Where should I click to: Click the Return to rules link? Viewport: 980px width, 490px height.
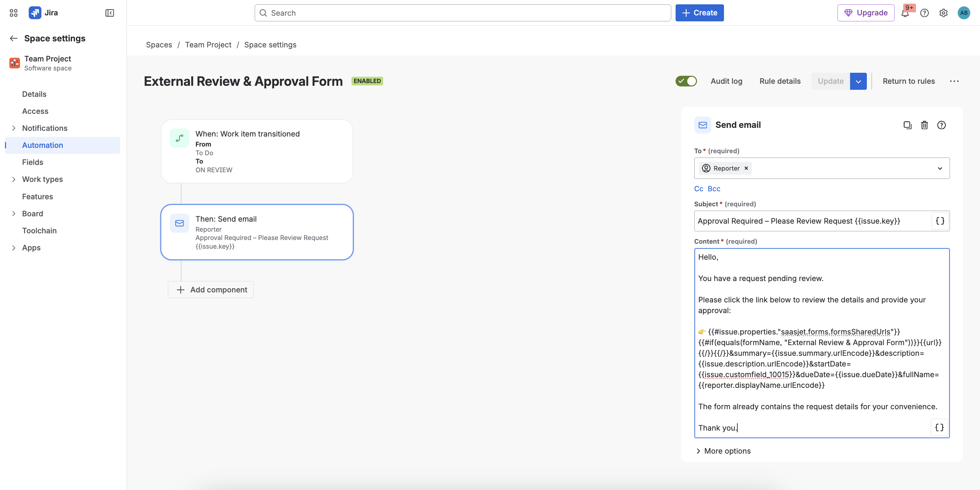[x=909, y=81]
